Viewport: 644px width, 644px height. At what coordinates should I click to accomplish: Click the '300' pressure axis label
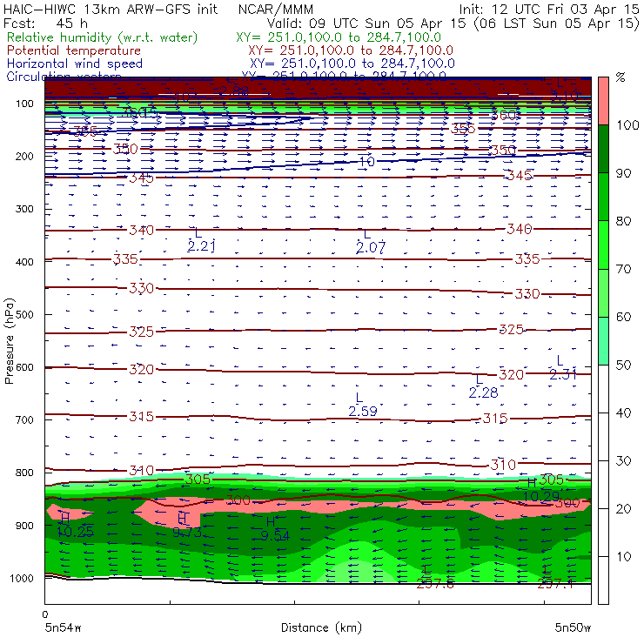(x=24, y=209)
